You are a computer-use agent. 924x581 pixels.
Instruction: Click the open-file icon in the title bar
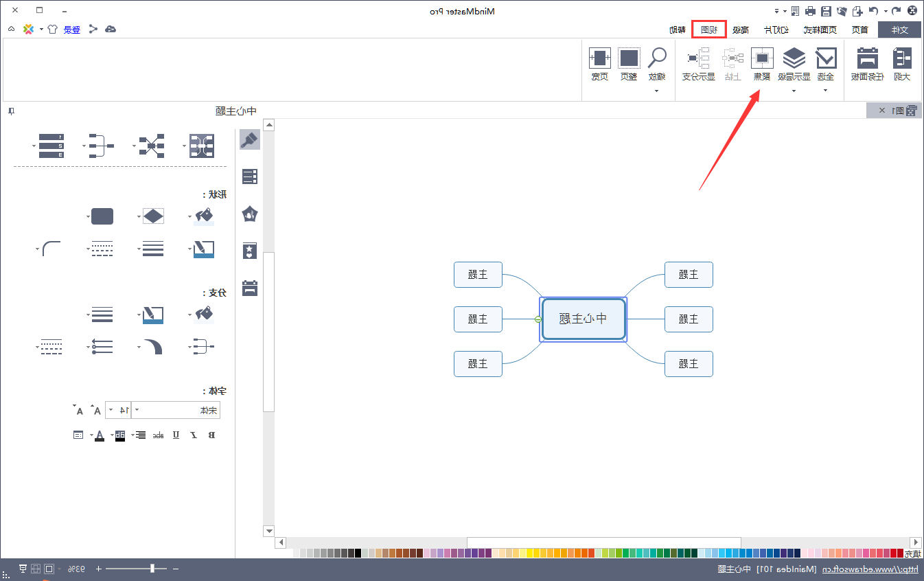(x=842, y=11)
